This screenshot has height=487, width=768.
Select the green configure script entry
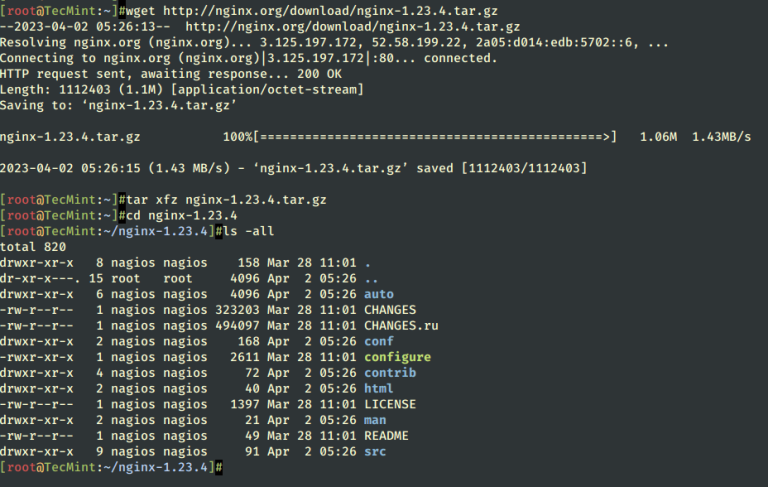(x=397, y=357)
